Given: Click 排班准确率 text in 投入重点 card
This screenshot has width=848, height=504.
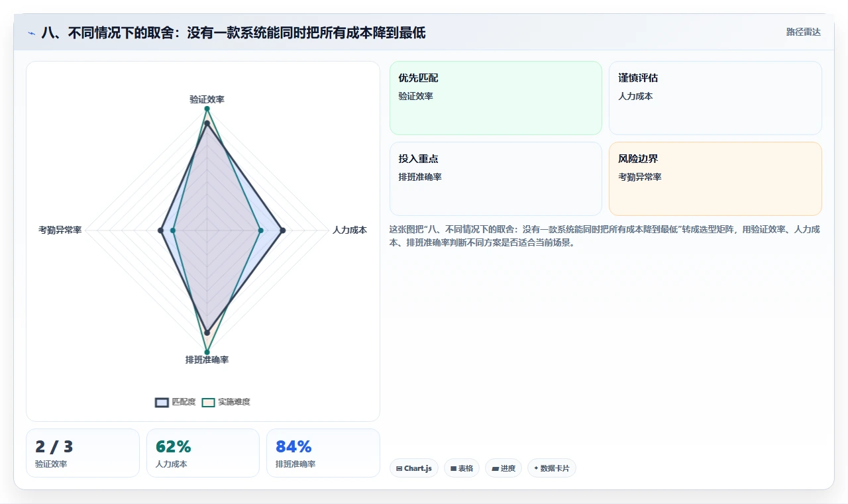Looking at the screenshot, I should pyautogui.click(x=420, y=177).
